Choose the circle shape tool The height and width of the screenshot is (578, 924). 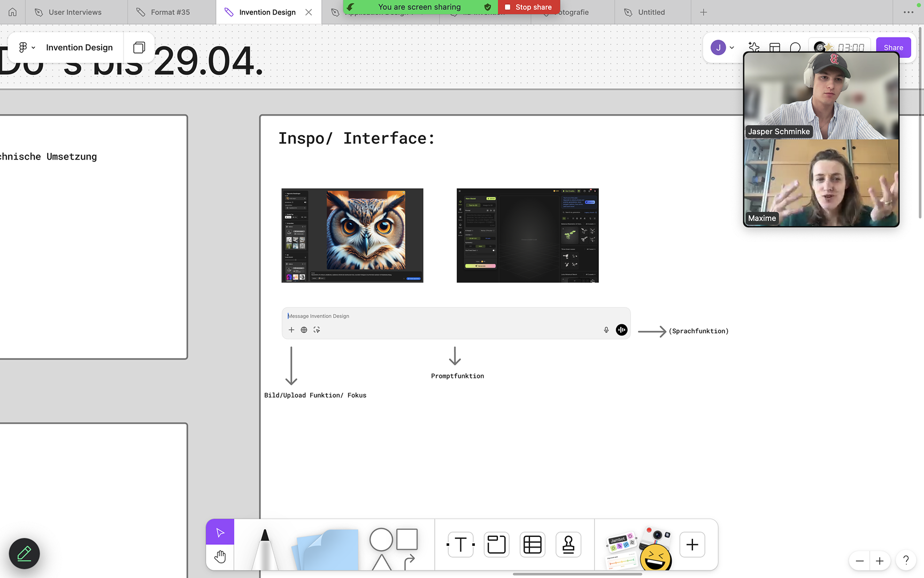click(x=381, y=539)
